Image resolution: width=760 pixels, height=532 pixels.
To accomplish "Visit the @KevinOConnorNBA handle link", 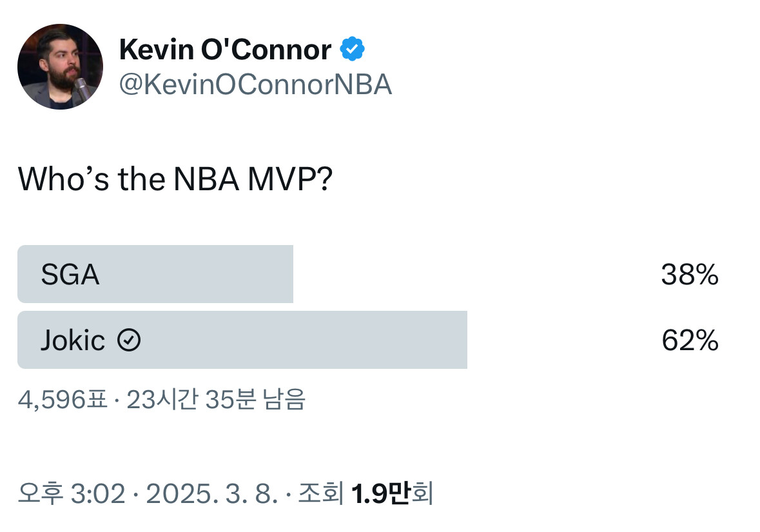I will 255,84.
